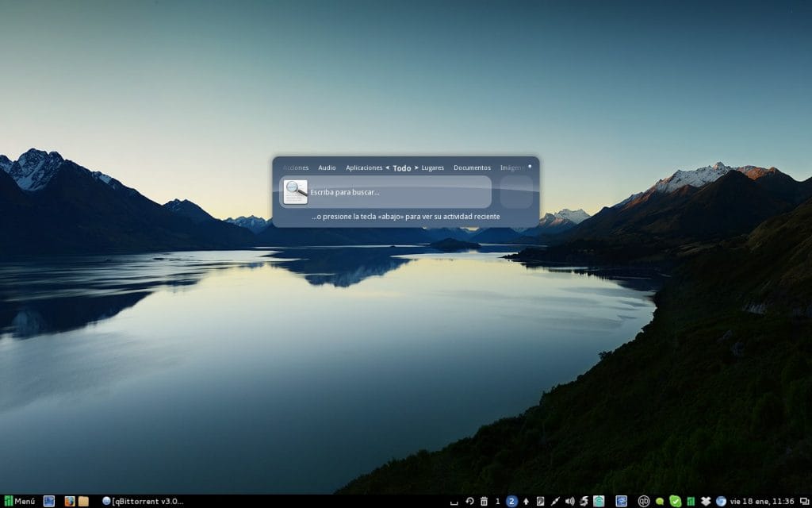Screen dimensions: 812x508
Task: Click the green checkmark tray icon
Action: coord(676,502)
